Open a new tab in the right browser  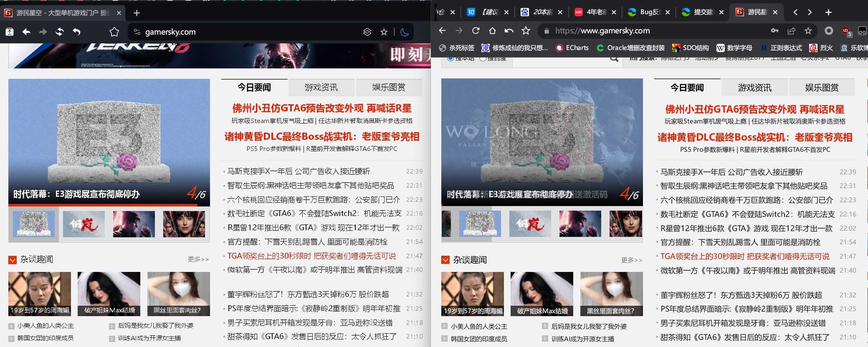[x=829, y=12]
